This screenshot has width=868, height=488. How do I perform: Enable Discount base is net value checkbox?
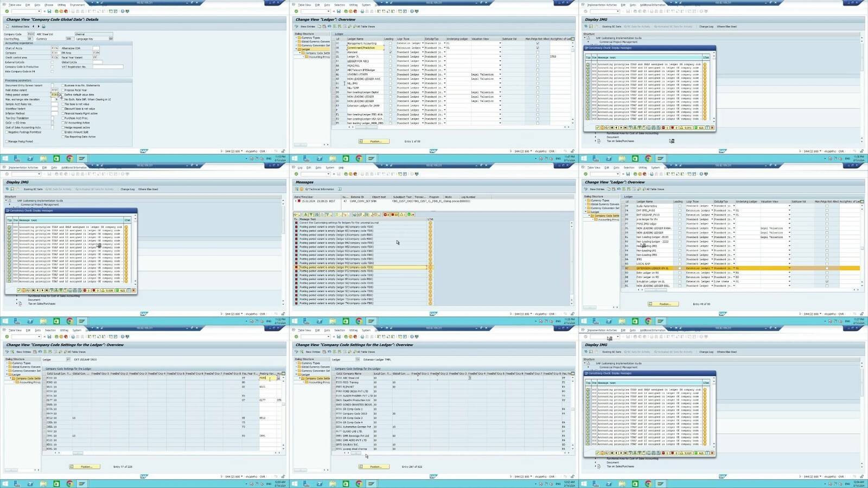coord(63,109)
